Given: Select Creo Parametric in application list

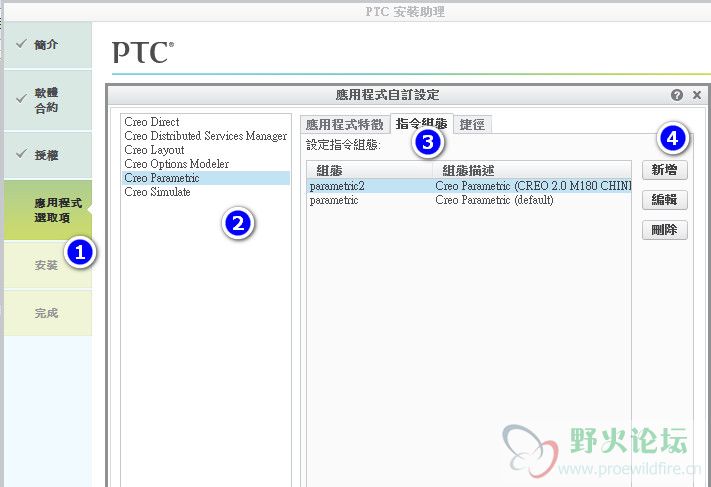Looking at the screenshot, I should tap(206, 178).
